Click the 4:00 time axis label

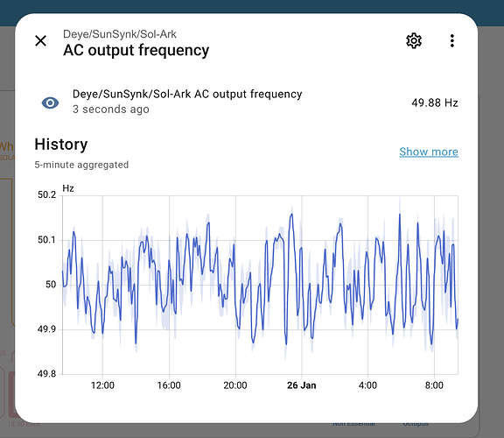point(367,385)
